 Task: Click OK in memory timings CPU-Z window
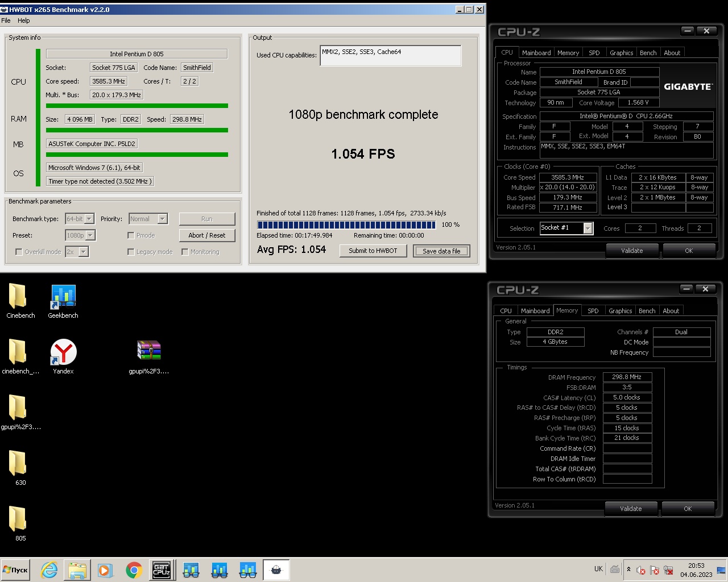[688, 509]
